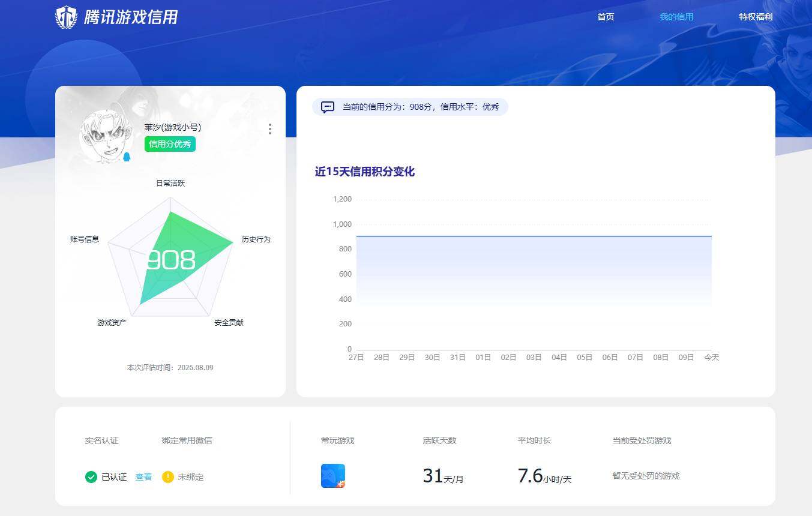Click the 今天 label on chart axis

(712, 357)
